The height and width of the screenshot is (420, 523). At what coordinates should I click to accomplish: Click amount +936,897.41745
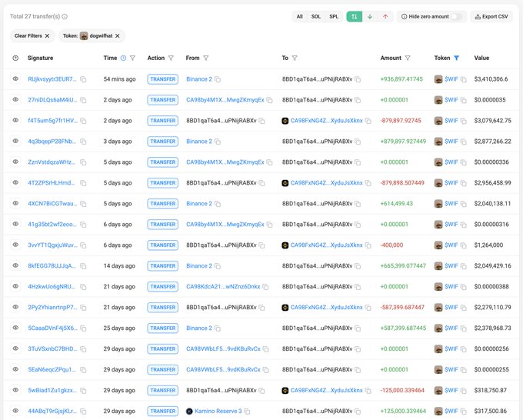tap(401, 79)
